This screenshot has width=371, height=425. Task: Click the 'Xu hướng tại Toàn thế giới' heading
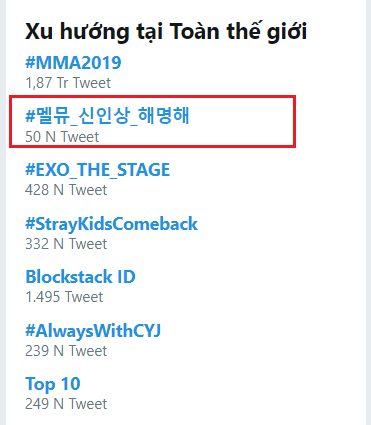click(166, 32)
